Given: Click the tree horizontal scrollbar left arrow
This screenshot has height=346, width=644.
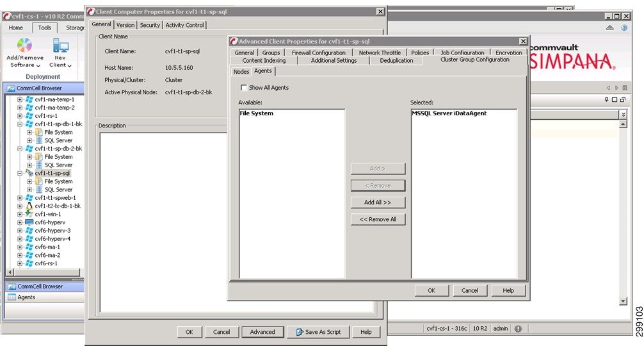Looking at the screenshot, I should tap(11, 272).
